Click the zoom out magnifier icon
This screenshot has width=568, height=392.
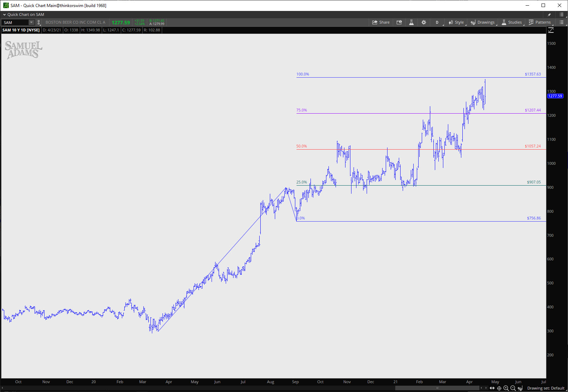[513, 388]
